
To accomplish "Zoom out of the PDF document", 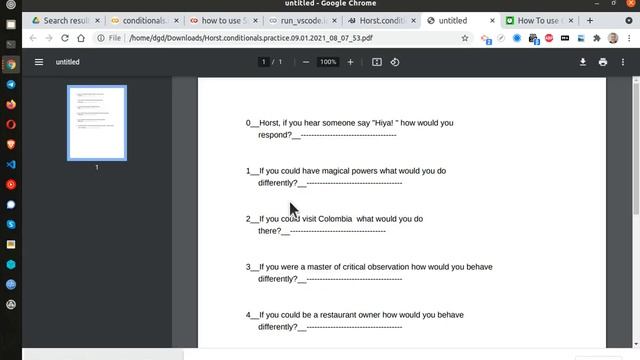I will point(306,62).
